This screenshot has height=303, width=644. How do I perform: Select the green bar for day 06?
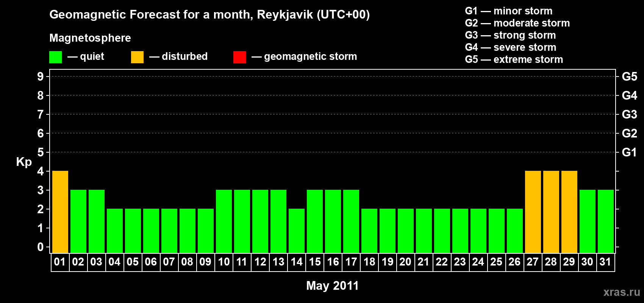(x=151, y=231)
